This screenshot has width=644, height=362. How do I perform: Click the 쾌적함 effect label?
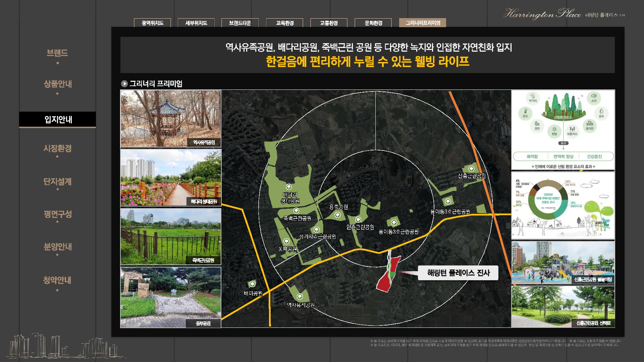click(x=532, y=157)
